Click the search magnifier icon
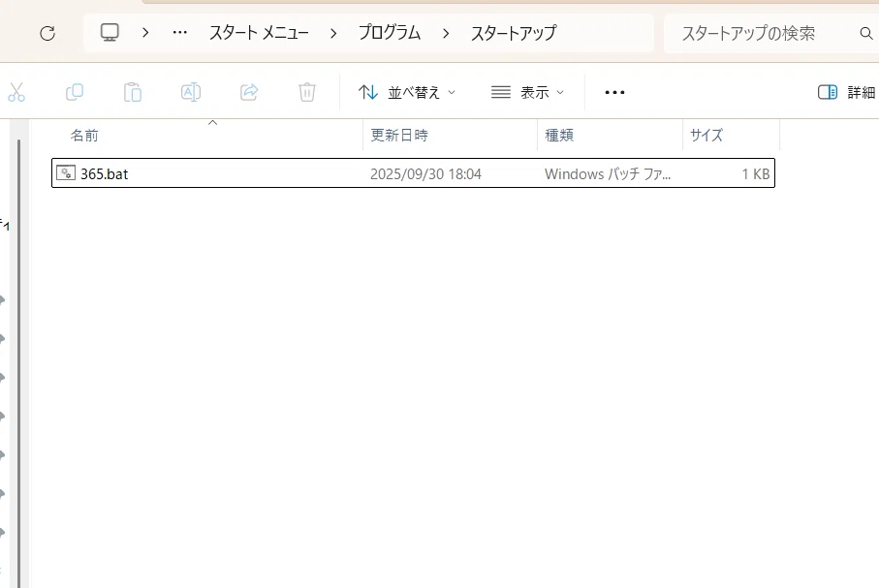The width and height of the screenshot is (879, 588). (866, 33)
